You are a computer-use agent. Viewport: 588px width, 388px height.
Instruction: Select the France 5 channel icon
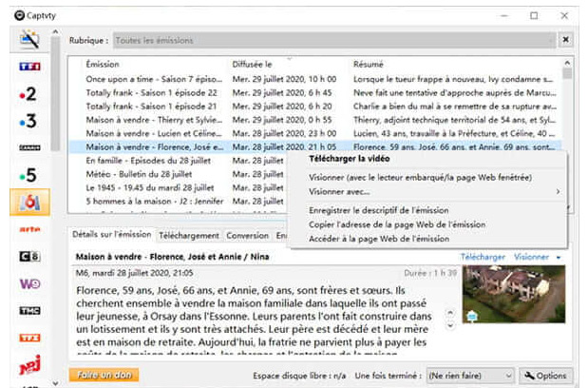[28, 175]
